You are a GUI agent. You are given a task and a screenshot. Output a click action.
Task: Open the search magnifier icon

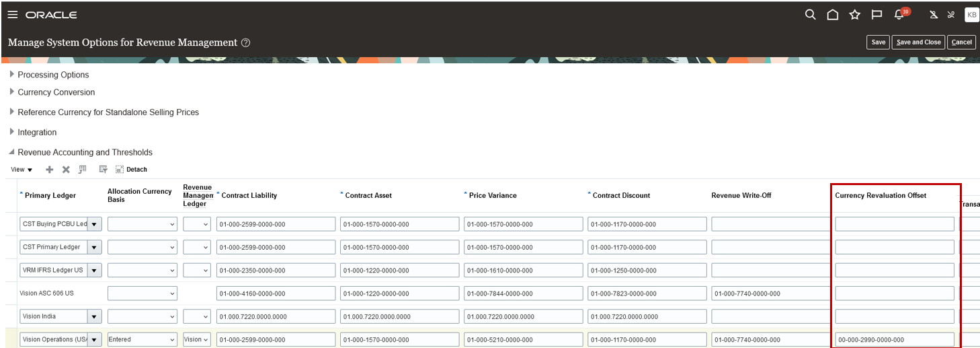810,15
